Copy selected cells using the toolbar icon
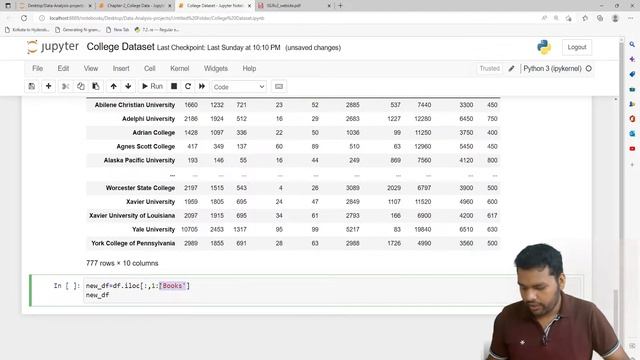Image resolution: width=640 pixels, height=360 pixels. tap(80, 87)
